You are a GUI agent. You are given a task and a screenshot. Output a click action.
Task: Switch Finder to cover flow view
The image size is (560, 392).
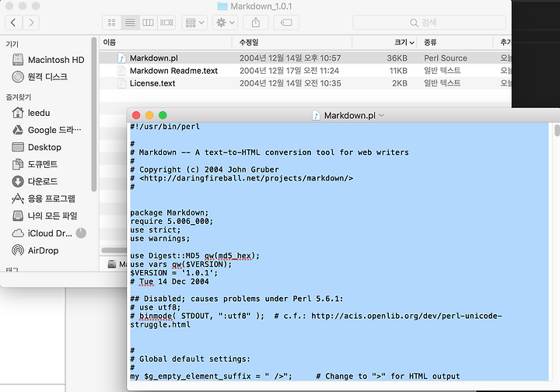(166, 23)
